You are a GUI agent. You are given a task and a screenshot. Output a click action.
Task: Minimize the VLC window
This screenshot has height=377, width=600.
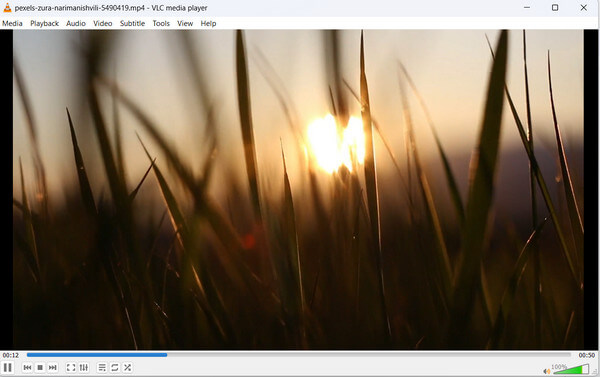pos(527,8)
